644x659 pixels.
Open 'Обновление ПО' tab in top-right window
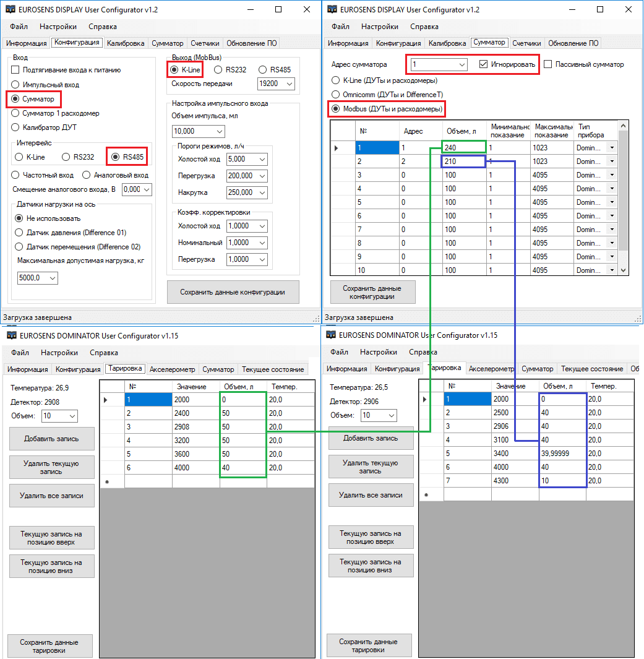tap(573, 43)
